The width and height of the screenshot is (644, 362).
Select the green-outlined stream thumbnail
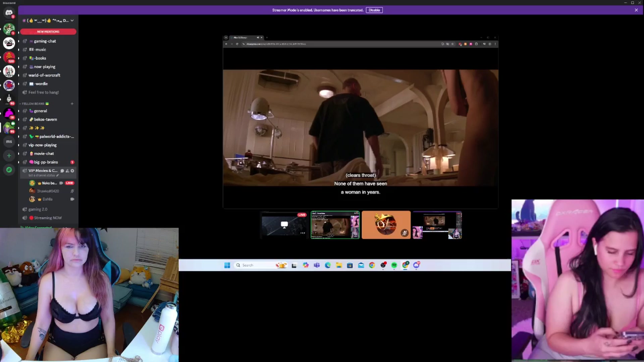tap(335, 225)
